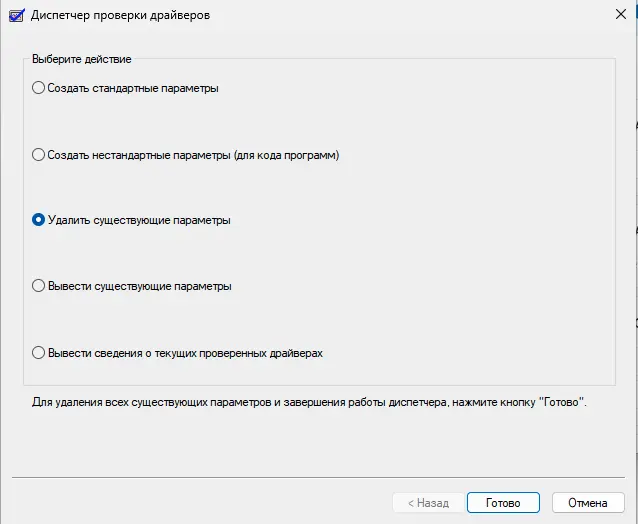Click the «Вывести существующие параметры» label text
This screenshot has height=524, width=638.
click(x=140, y=286)
